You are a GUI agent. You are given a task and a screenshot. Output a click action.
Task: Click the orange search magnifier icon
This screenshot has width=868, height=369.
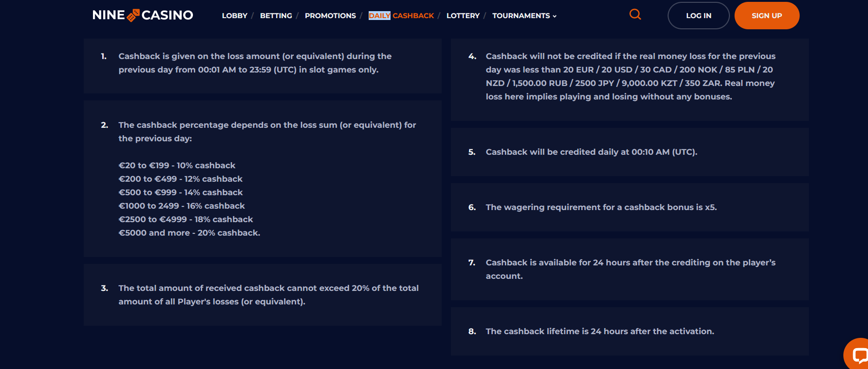click(635, 14)
